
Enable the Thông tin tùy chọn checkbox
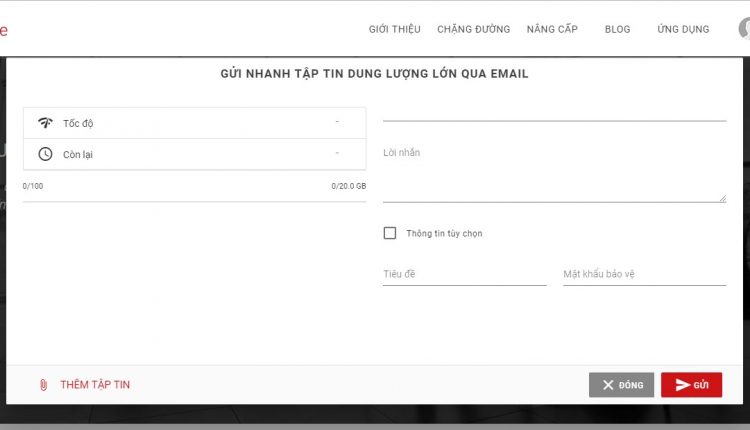[x=390, y=233]
